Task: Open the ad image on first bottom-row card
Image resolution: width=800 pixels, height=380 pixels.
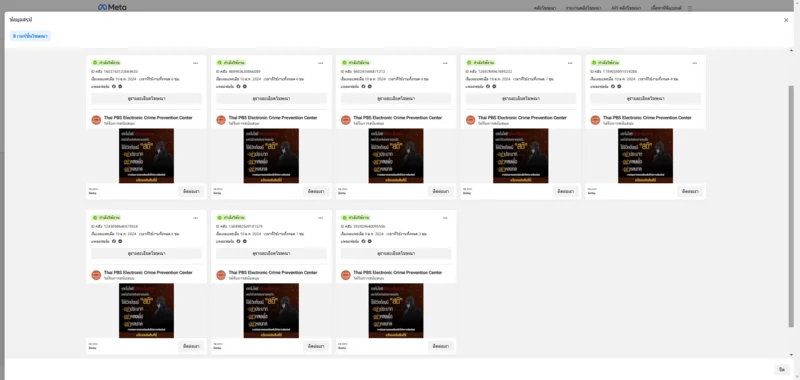Action: 146,311
